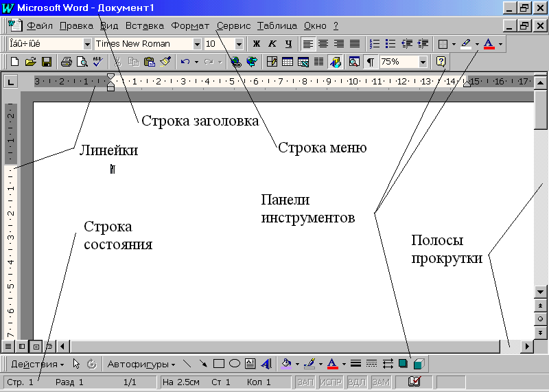Image resolution: width=549 pixels, height=392 pixels.
Task: Expand the undo history arrow
Action: pos(196,62)
